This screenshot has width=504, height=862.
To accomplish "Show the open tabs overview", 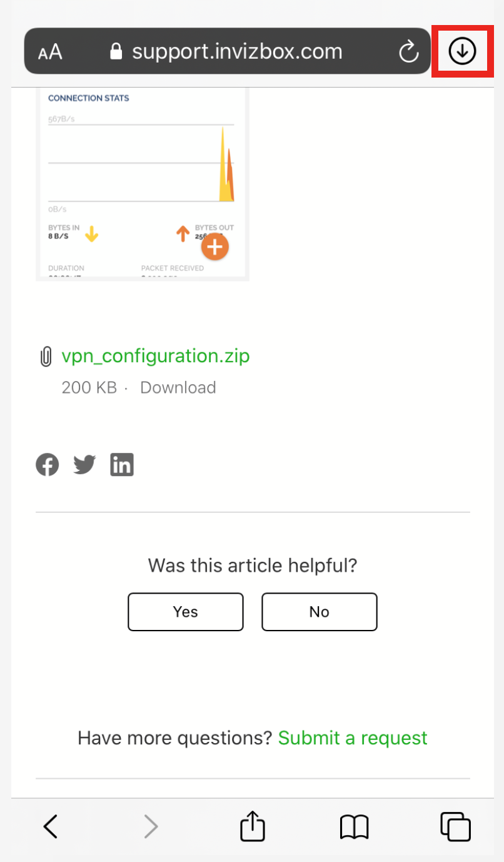I will [x=455, y=827].
